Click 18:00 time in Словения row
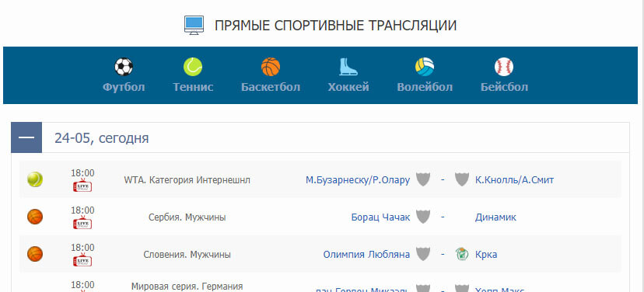The width and height of the screenshot is (644, 292). [x=82, y=247]
